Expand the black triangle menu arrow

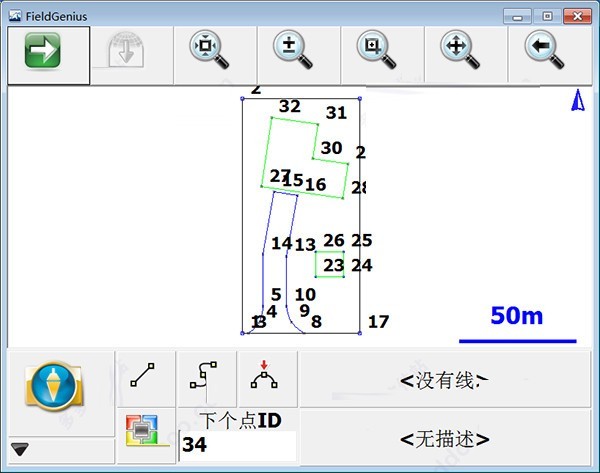[20, 449]
